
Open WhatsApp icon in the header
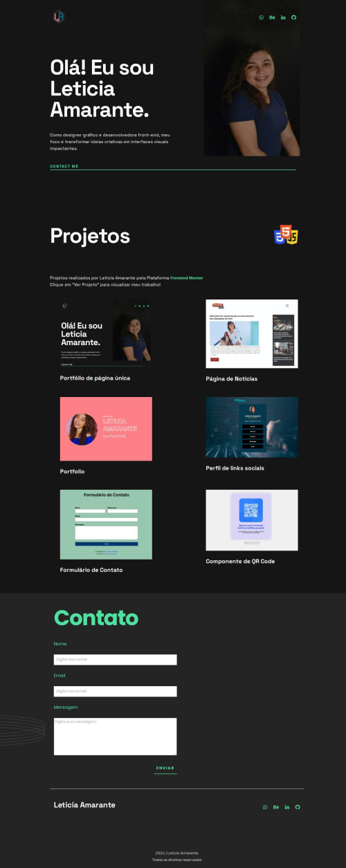262,17
